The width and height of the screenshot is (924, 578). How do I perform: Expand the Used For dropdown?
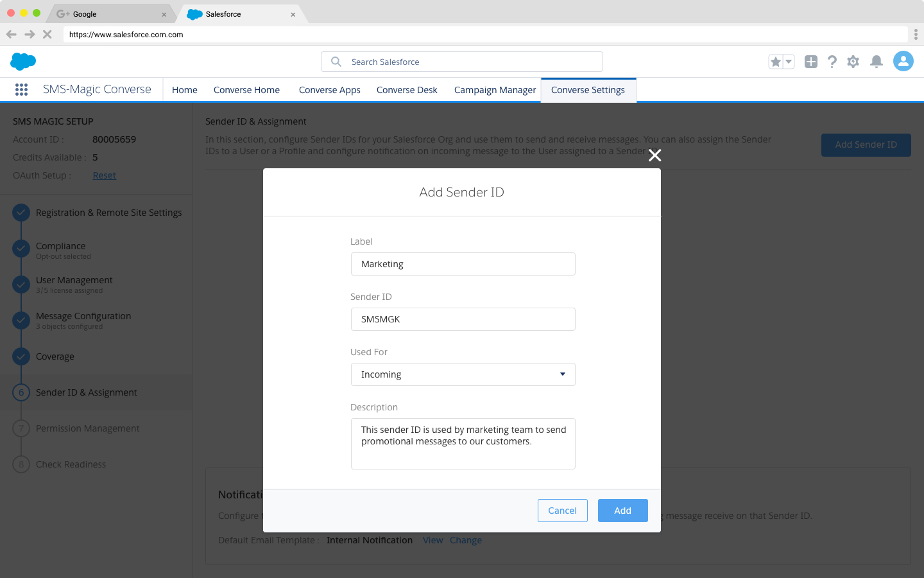pos(463,374)
